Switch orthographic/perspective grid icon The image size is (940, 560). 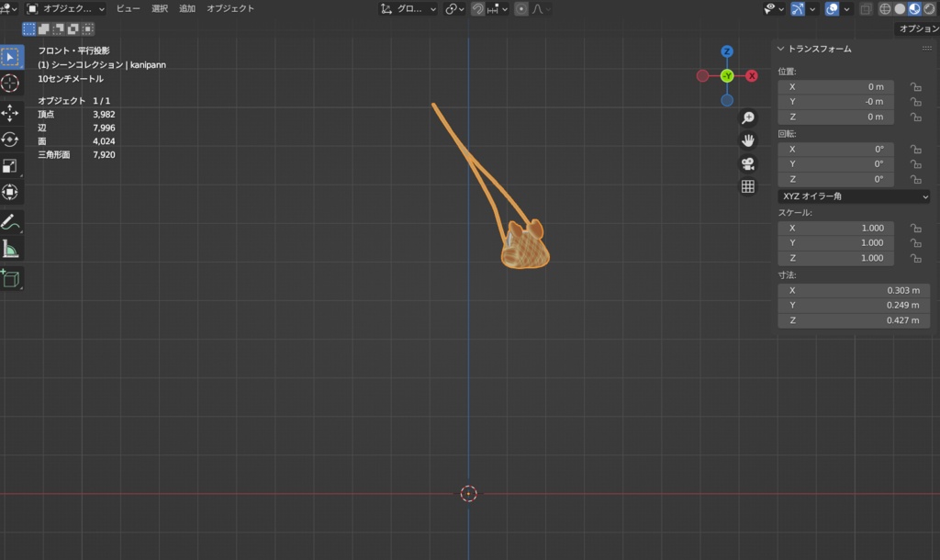point(747,186)
